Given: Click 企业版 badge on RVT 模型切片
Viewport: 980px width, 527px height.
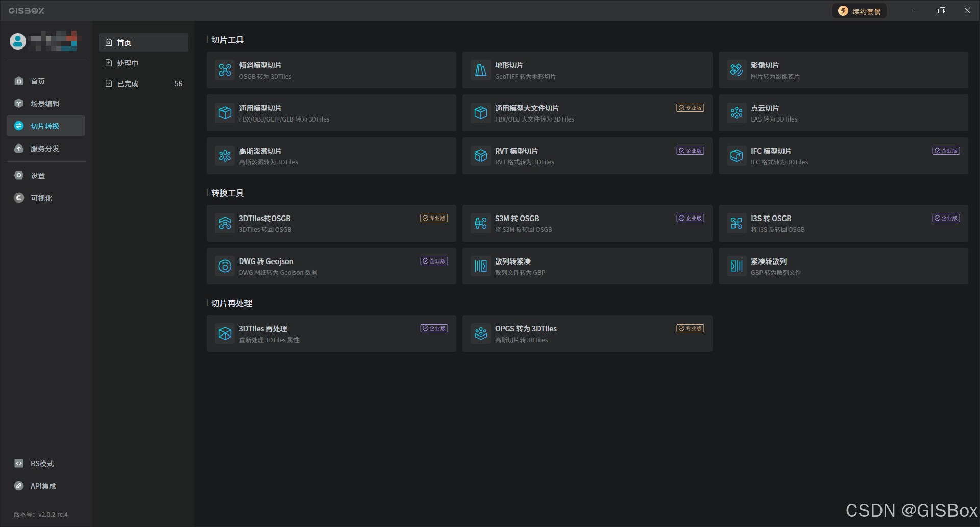Looking at the screenshot, I should click(690, 151).
